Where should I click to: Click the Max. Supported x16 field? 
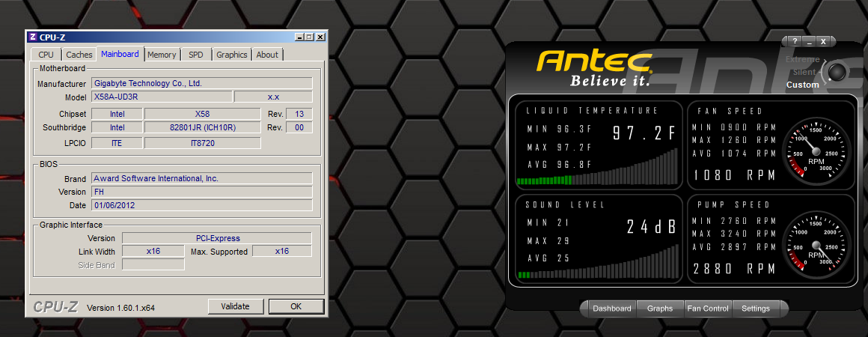(x=282, y=251)
